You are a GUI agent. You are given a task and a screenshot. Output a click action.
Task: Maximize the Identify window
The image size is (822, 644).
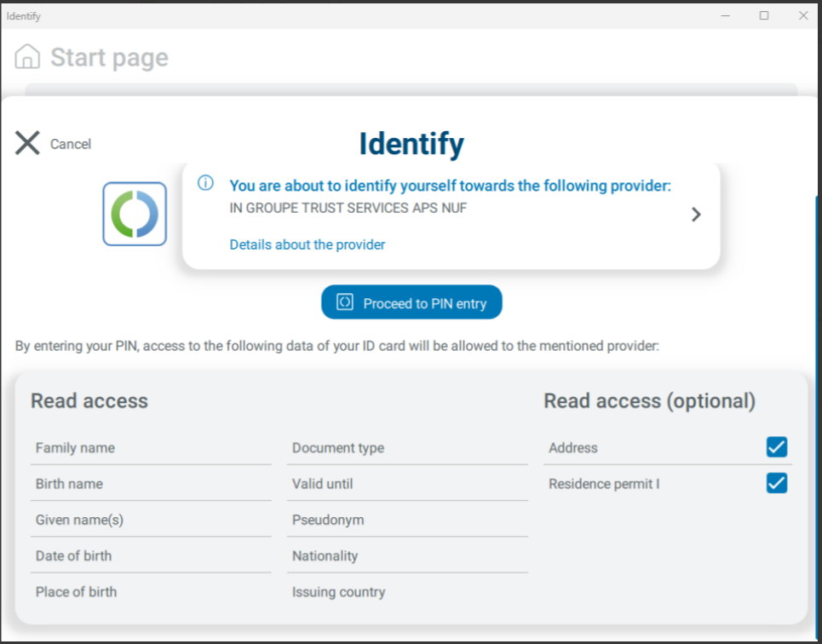pyautogui.click(x=764, y=15)
